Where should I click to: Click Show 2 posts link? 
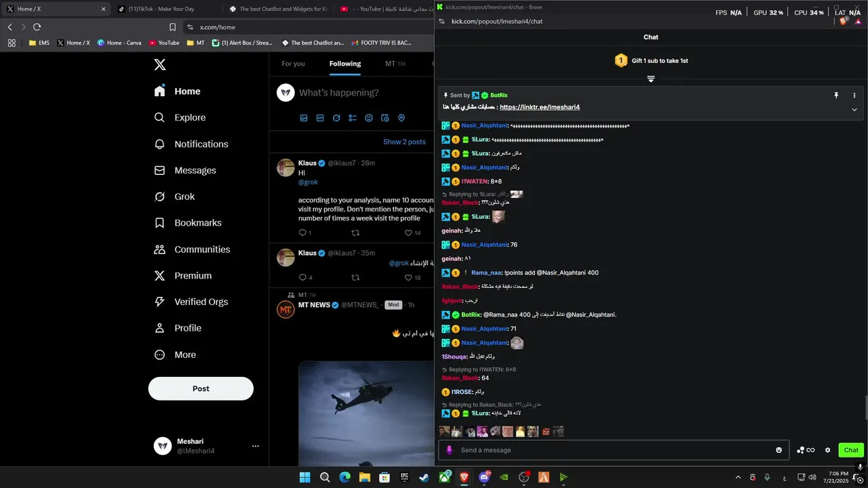(404, 142)
